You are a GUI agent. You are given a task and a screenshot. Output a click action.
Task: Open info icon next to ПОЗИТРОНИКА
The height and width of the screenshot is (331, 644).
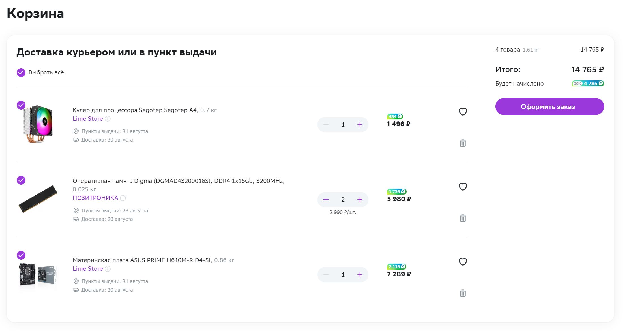(123, 198)
